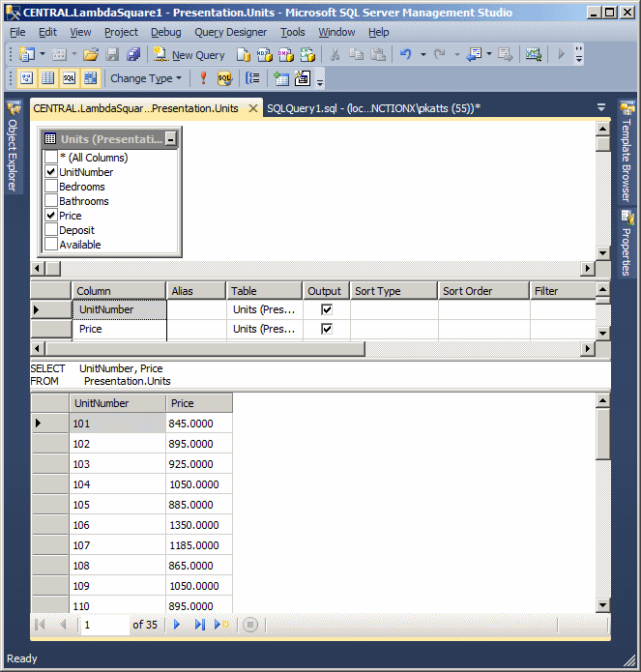Verify SQL syntax icon
Image resolution: width=641 pixels, height=672 pixels.
click(224, 78)
